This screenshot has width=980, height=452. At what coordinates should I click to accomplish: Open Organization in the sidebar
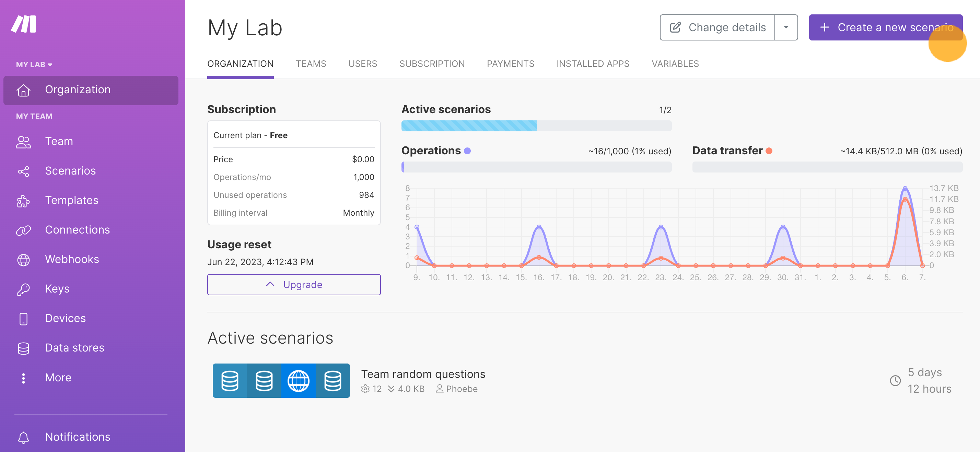click(91, 90)
